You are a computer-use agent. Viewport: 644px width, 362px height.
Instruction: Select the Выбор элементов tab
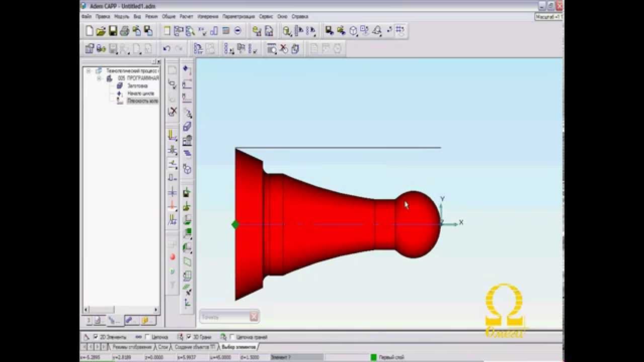coord(238,347)
